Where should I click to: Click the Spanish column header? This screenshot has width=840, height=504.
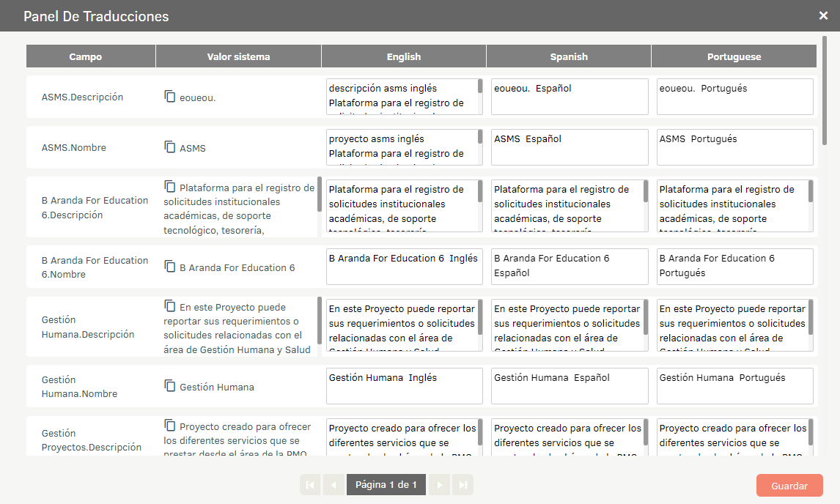pyautogui.click(x=569, y=56)
